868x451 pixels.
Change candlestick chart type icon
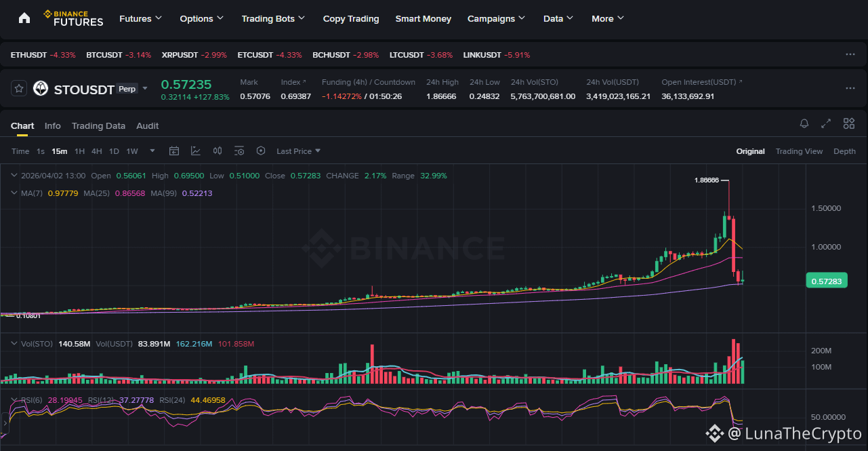(x=218, y=151)
